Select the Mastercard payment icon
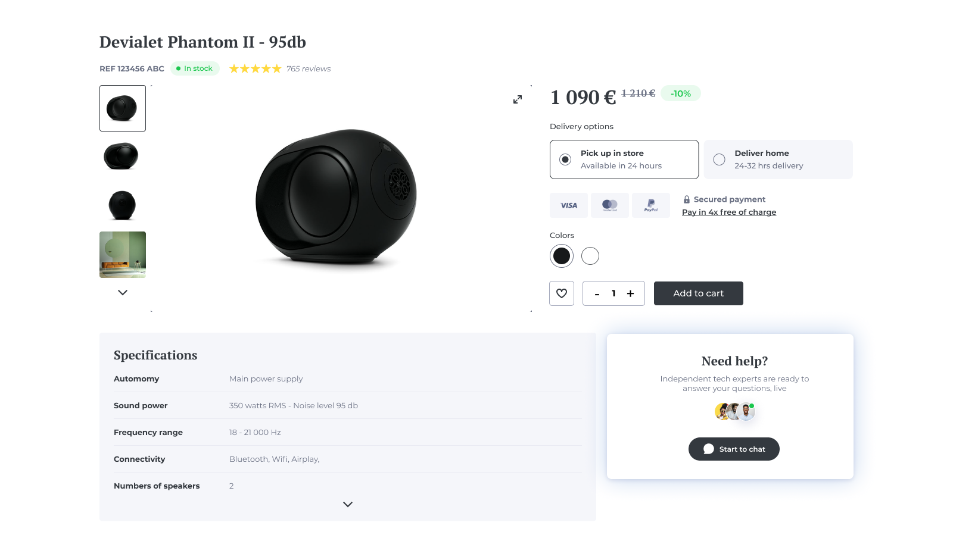Image resolution: width=953 pixels, height=560 pixels. pos(610,205)
